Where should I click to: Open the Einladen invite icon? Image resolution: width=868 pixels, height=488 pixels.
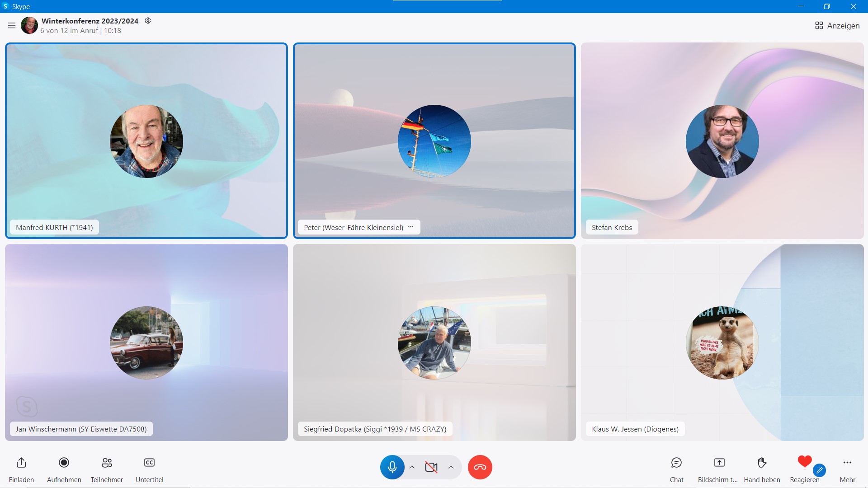coord(21,463)
